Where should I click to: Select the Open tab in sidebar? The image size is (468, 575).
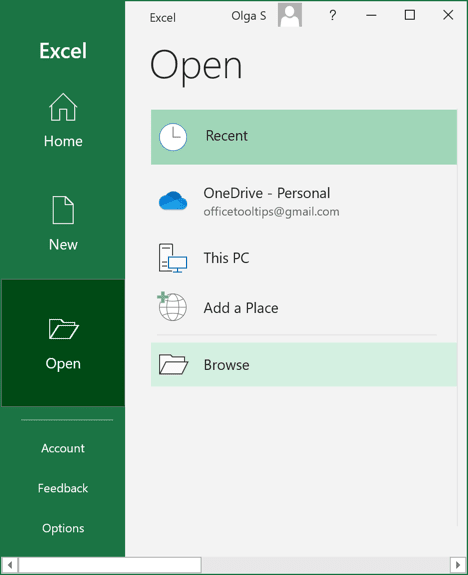coord(63,343)
